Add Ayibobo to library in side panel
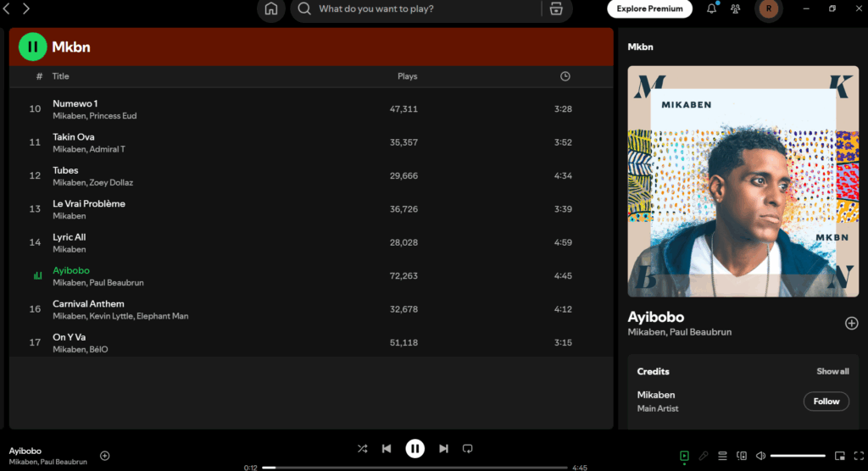Viewport: 868px width, 471px height. [851, 324]
